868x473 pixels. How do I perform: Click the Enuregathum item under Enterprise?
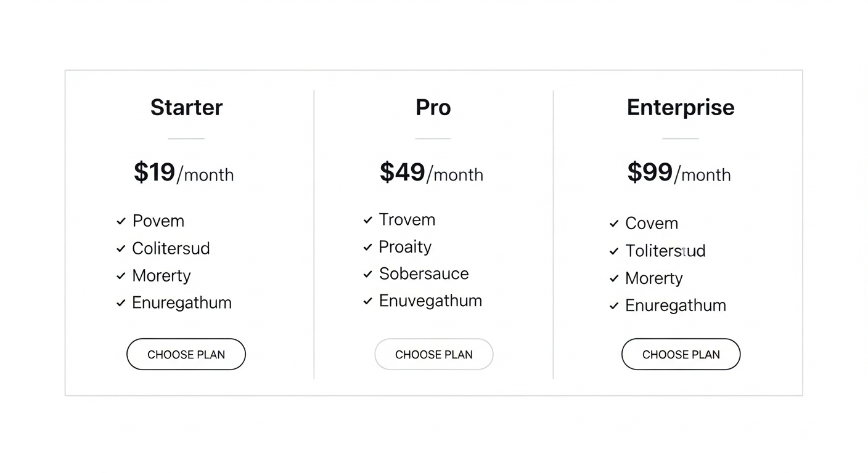click(x=676, y=305)
